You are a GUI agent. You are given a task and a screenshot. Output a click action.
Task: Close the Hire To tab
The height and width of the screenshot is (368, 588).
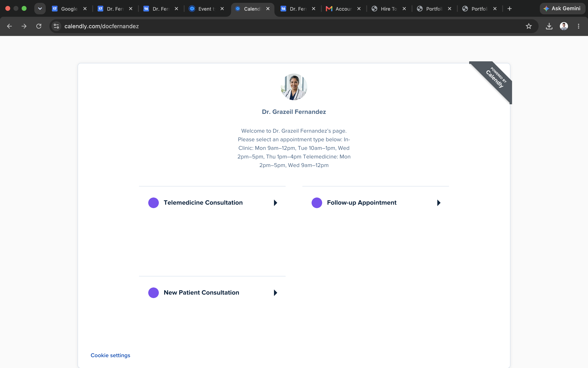(404, 9)
